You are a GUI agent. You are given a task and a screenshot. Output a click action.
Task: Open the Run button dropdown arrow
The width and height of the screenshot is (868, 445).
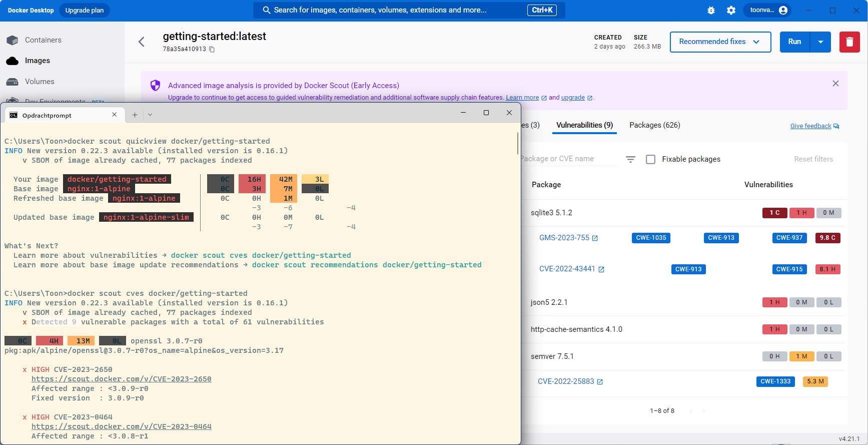pos(820,42)
